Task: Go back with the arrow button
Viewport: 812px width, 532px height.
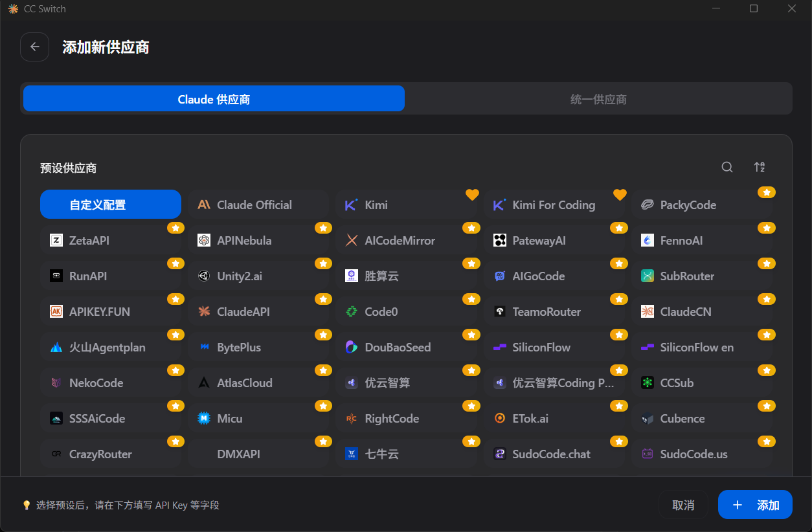Action: [x=35, y=47]
